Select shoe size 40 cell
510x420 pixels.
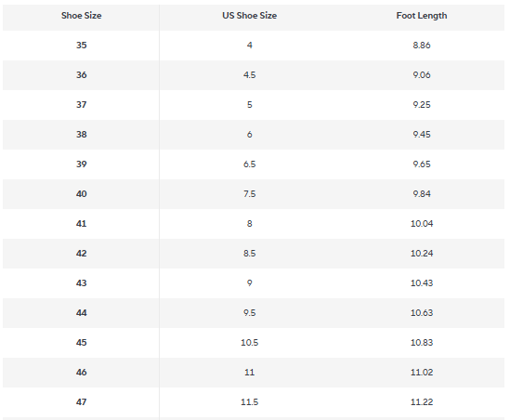(82, 194)
